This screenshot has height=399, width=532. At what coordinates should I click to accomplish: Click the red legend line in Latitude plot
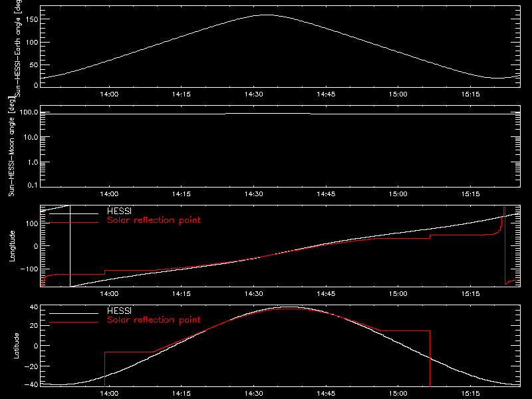pos(74,323)
